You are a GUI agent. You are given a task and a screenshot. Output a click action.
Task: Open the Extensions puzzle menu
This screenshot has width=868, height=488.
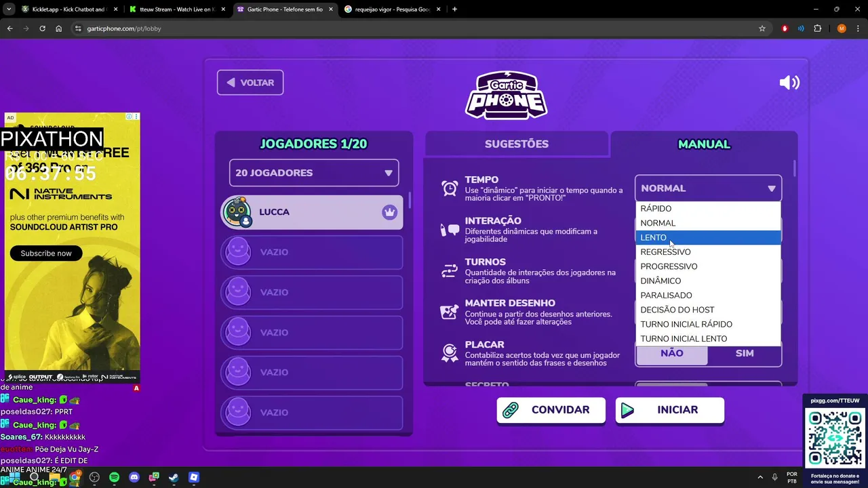click(817, 28)
